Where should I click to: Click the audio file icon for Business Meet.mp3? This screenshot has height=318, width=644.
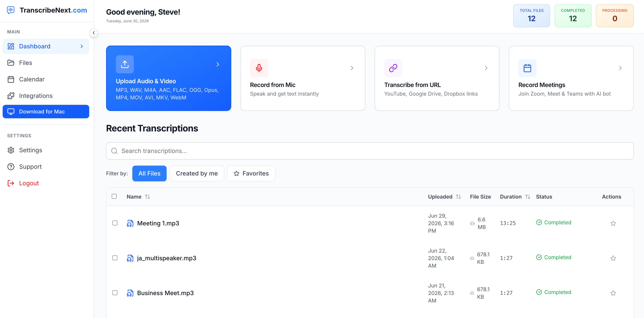(130, 293)
